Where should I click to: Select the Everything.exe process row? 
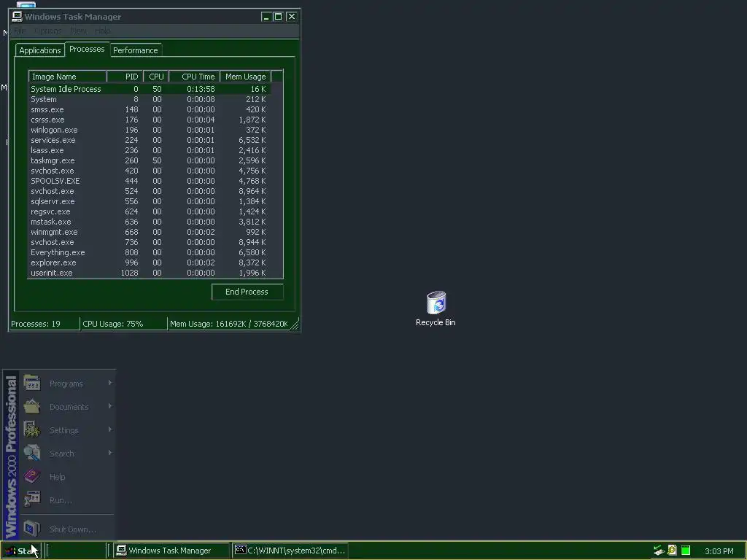(150, 253)
